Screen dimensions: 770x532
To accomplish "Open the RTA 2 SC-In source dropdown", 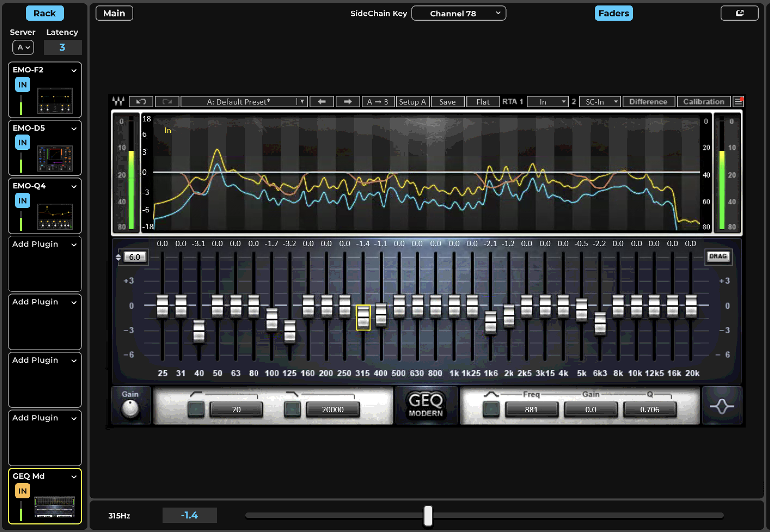I will [600, 102].
